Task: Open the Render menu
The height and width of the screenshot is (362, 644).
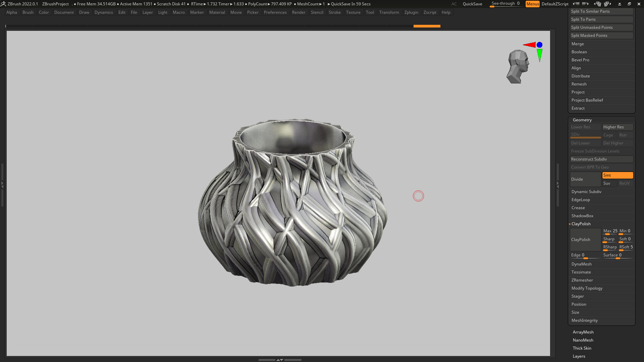Action: click(299, 12)
